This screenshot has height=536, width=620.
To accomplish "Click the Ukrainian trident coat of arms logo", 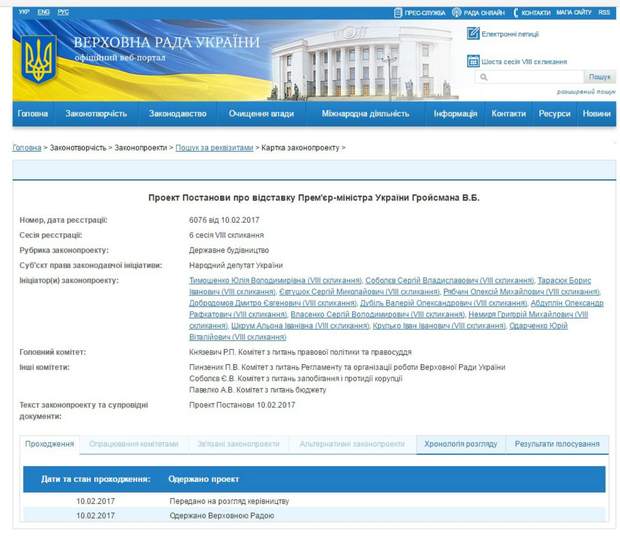I will [x=40, y=60].
